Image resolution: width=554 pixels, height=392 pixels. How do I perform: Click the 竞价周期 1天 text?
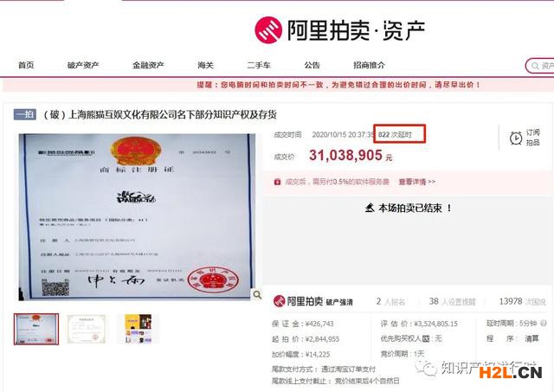pyautogui.click(x=402, y=354)
